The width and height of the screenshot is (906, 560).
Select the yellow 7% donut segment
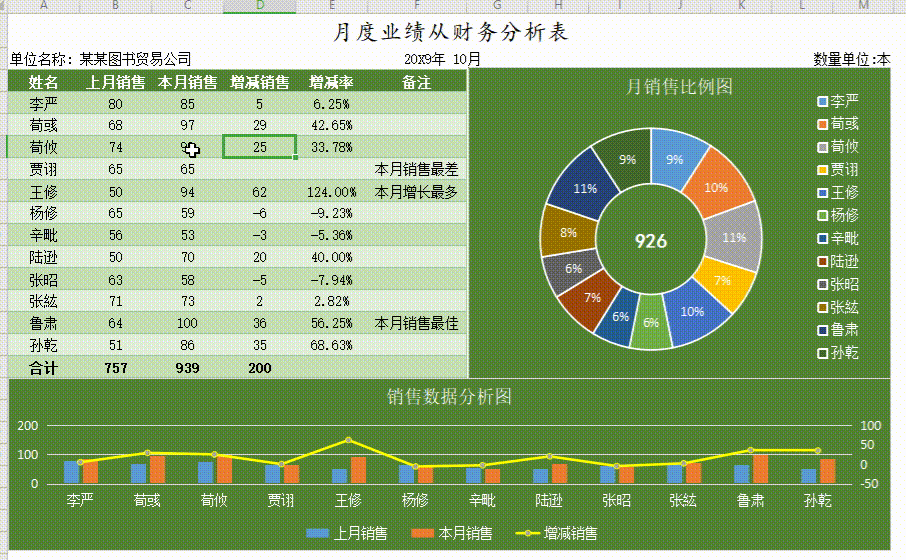(724, 282)
